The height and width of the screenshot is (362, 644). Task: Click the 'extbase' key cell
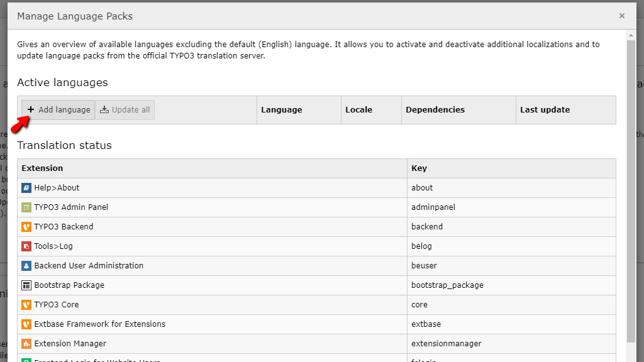point(511,324)
